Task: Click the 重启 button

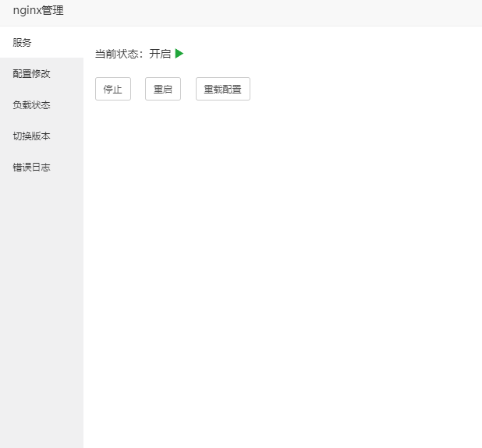Action: pos(163,89)
